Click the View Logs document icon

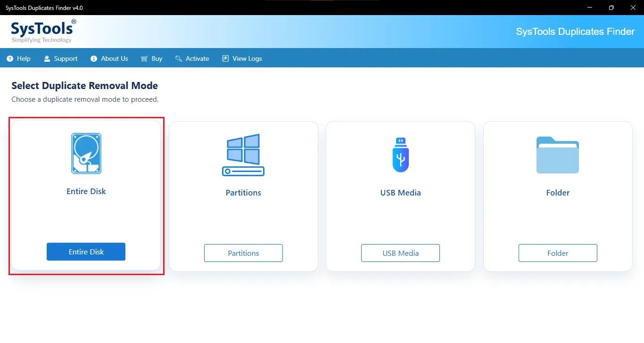point(225,59)
